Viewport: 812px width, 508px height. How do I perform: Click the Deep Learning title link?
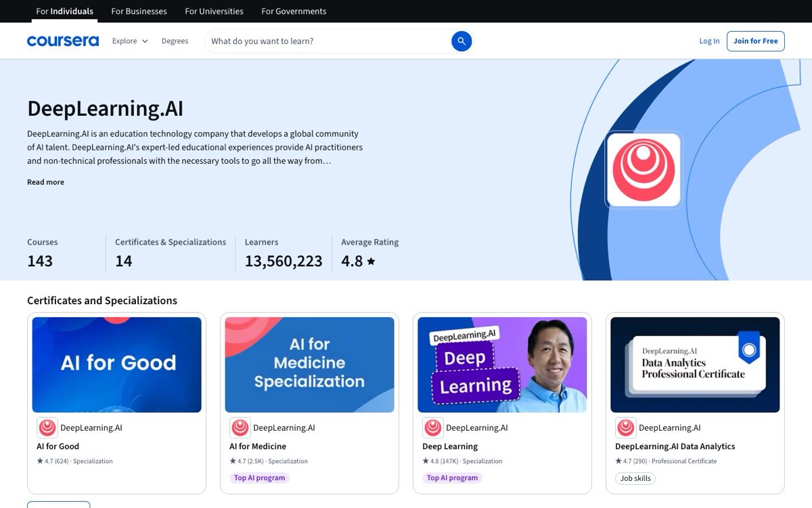pos(450,446)
